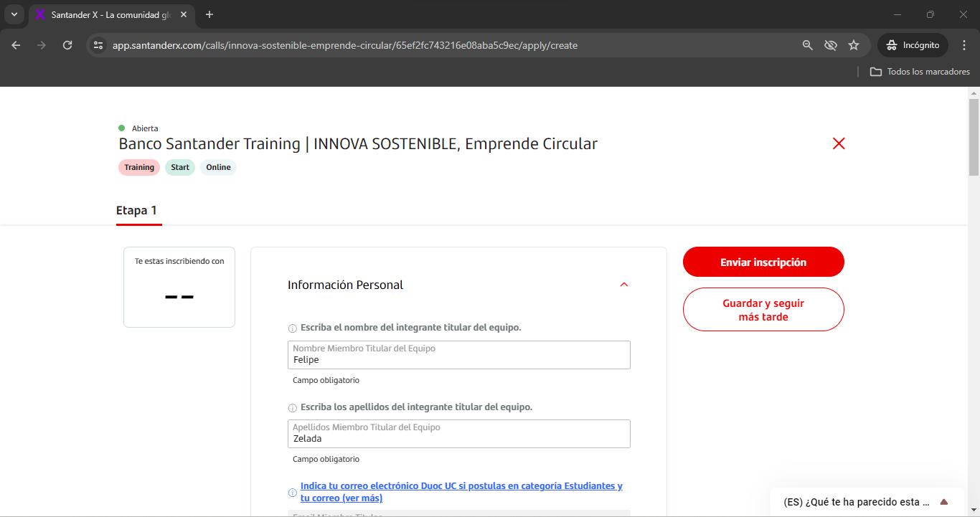
Task: Bookmark this page with the star
Action: click(x=854, y=45)
